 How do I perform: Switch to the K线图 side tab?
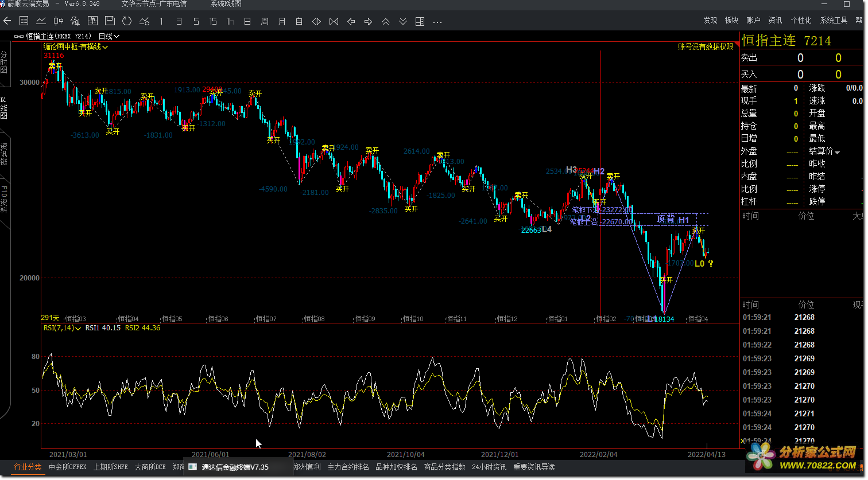[4, 108]
